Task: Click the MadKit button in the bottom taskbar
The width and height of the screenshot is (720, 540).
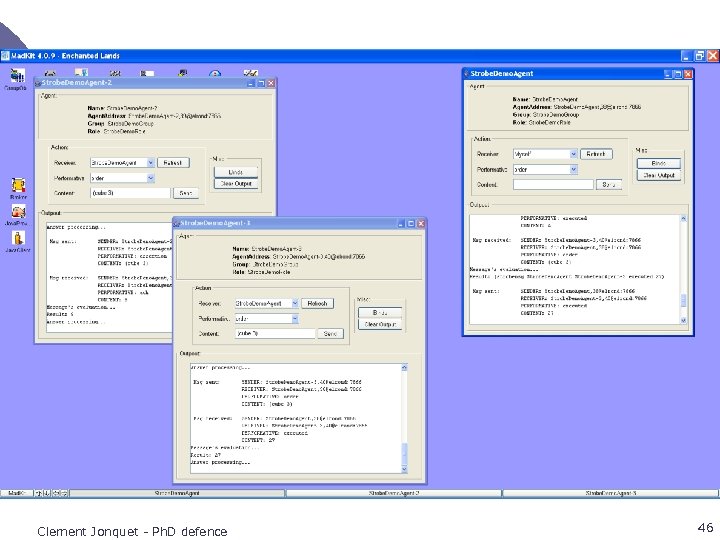Action: point(17,493)
